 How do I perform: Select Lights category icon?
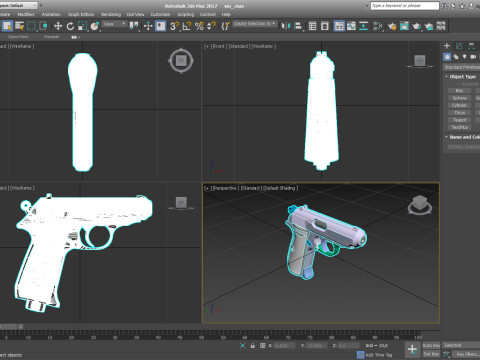pyautogui.click(x=464, y=57)
